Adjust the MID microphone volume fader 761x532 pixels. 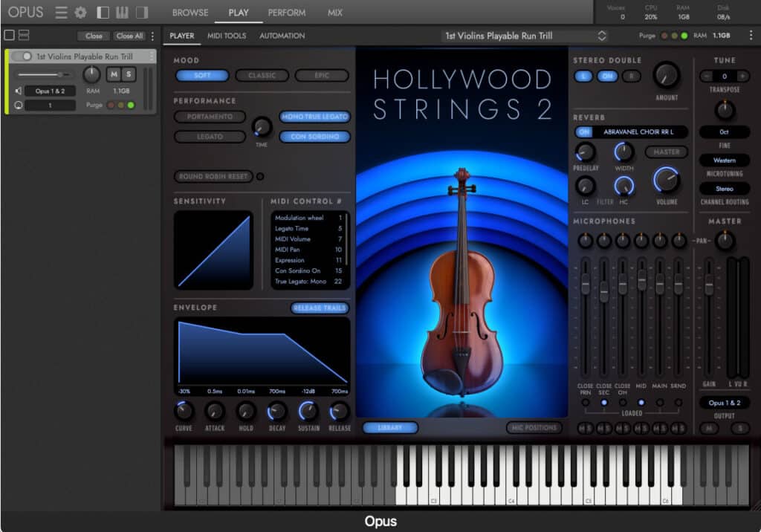(642, 281)
